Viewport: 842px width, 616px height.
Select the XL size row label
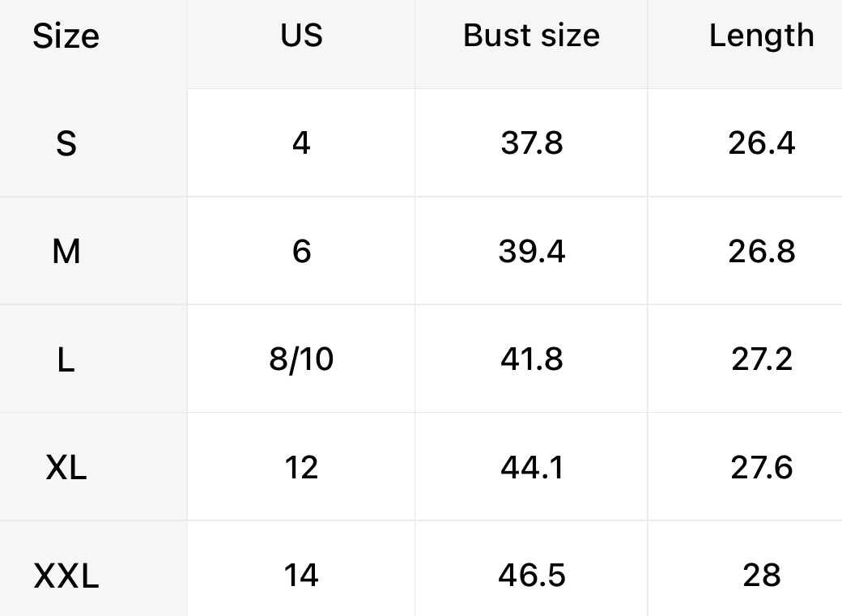pos(66,468)
